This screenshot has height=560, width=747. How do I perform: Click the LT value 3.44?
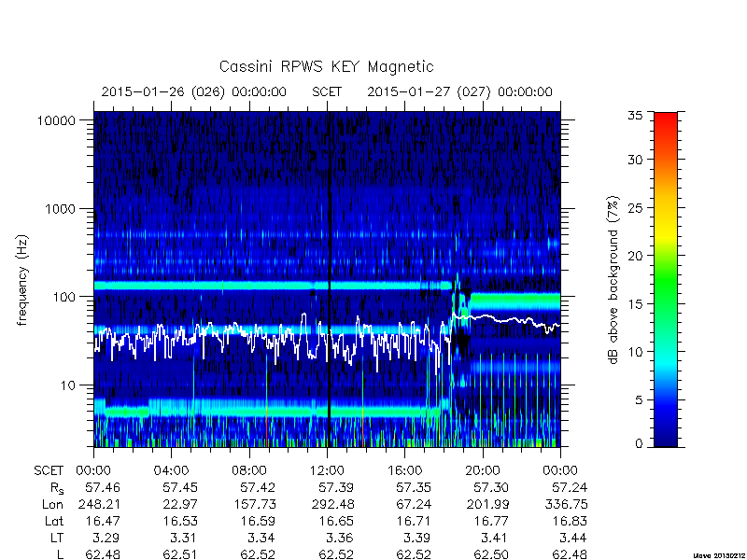click(x=573, y=539)
